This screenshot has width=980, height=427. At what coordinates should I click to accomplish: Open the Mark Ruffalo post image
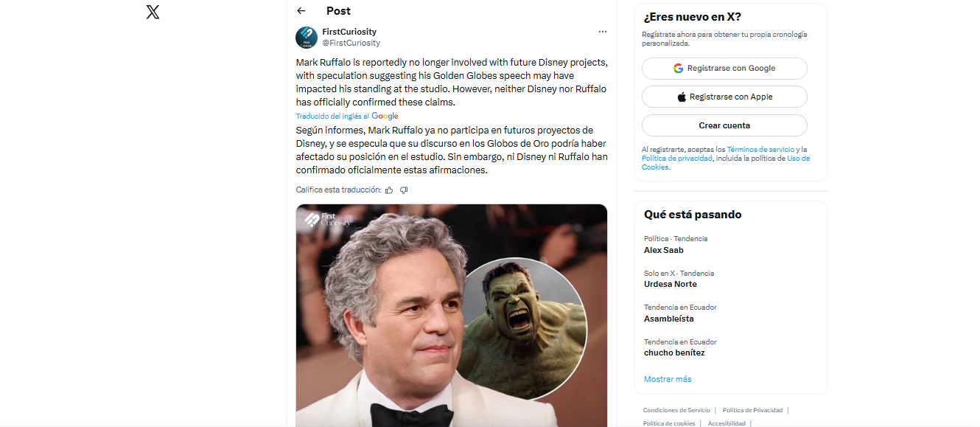coord(451,316)
